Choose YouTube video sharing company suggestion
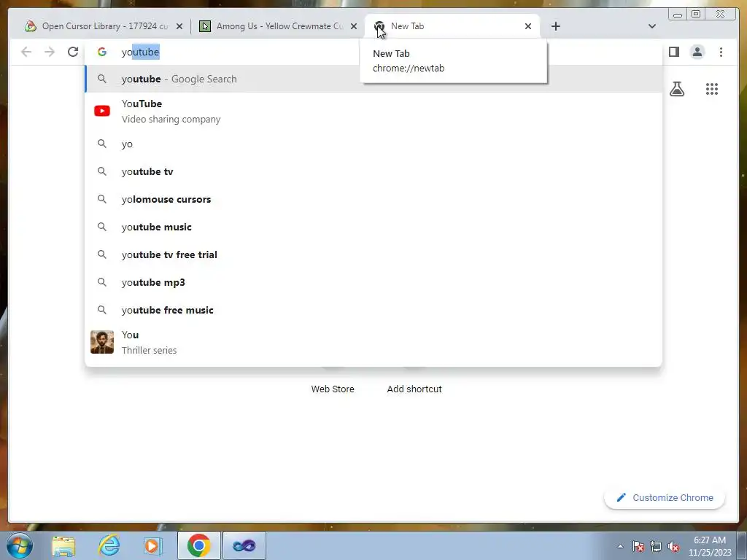747x560 pixels. (x=373, y=112)
